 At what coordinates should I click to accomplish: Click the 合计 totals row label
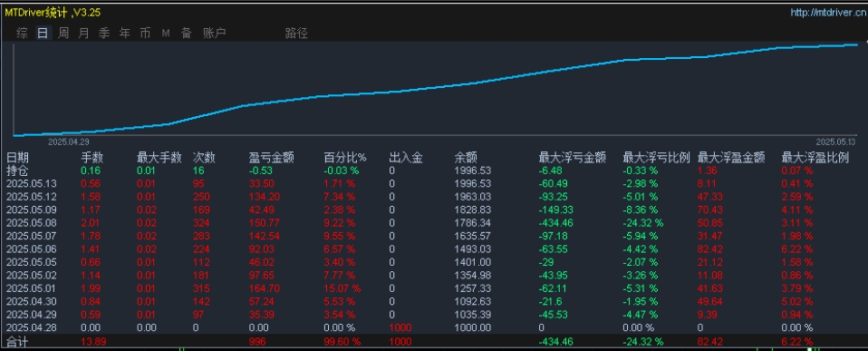[17, 342]
